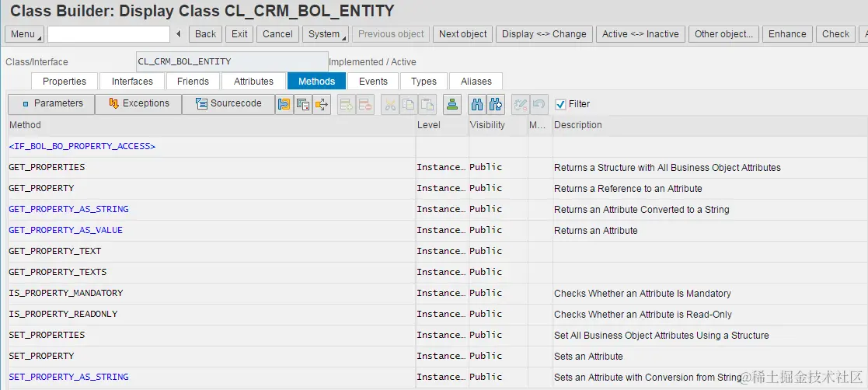Select the <IF_BOL_BO_PROPERTY_ACCESS> interface row
The width and height of the screenshot is (868, 390).
(x=82, y=147)
